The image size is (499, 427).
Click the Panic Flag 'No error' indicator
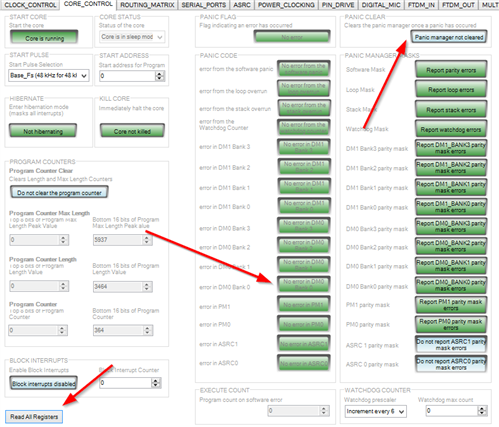tap(292, 37)
